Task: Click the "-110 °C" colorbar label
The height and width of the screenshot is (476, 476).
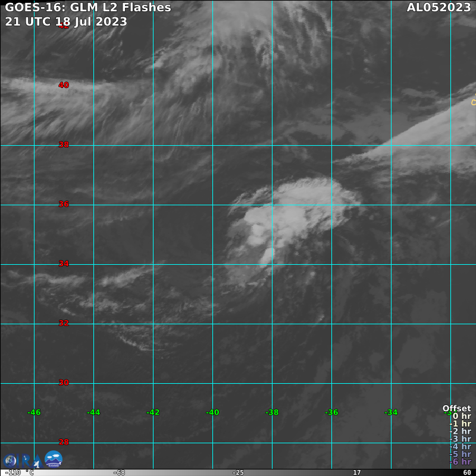Action: (x=20, y=472)
